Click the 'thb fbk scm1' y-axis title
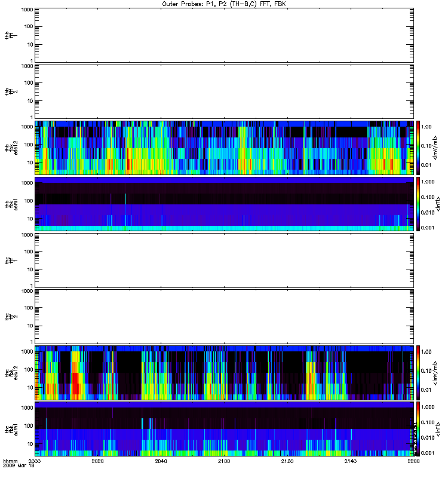 (x=11, y=204)
